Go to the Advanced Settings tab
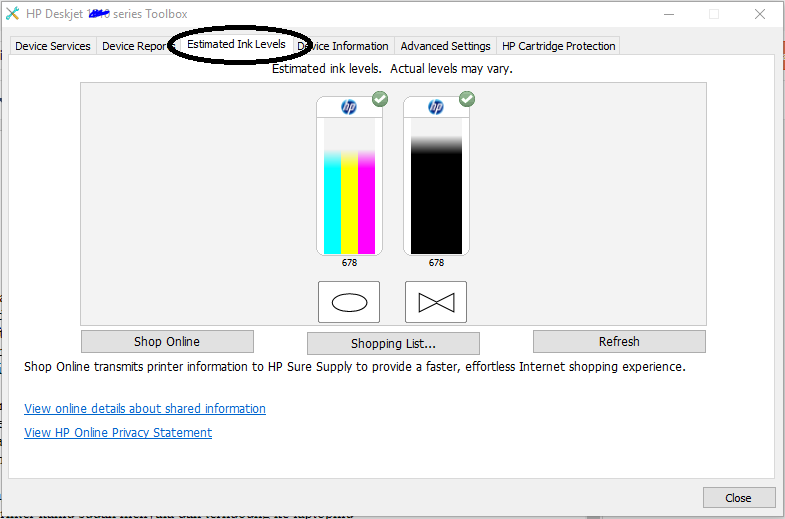785x519 pixels. tap(445, 46)
